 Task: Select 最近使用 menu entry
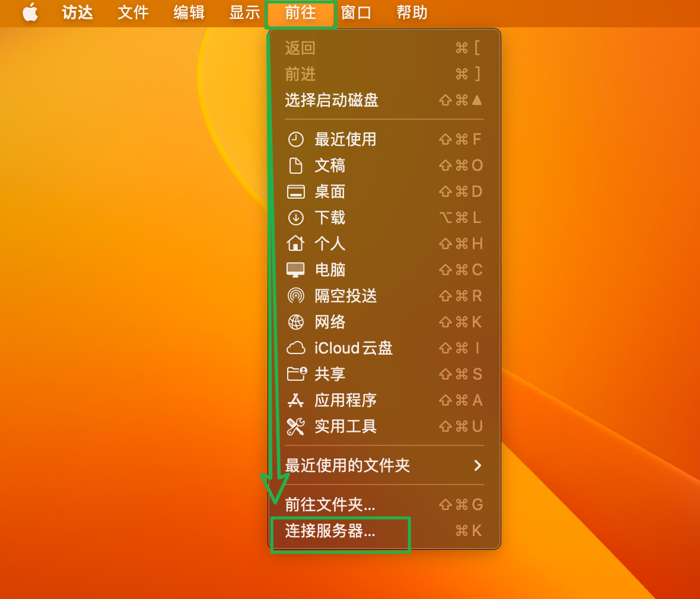point(384,140)
